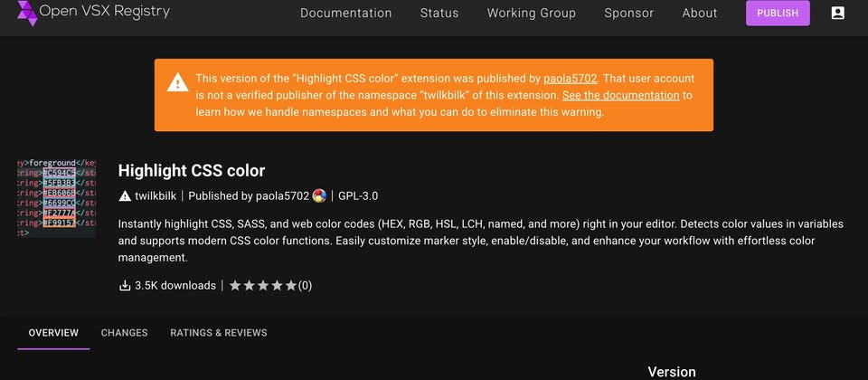
Task: Open the user account profile icon
Action: [837, 13]
